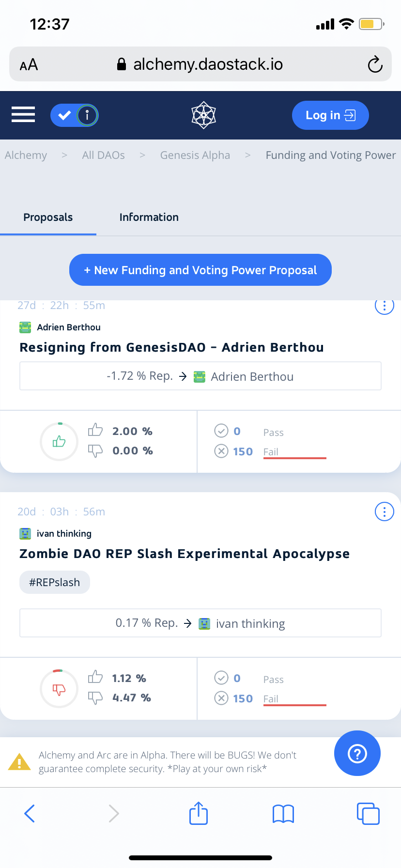Open the Safari tabs overview icon

368,814
